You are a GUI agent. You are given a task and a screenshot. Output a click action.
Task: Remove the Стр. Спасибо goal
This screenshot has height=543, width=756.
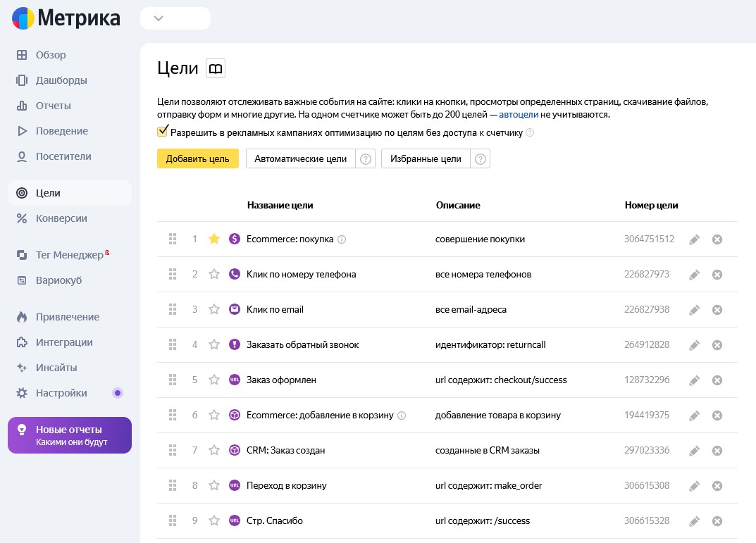point(717,521)
